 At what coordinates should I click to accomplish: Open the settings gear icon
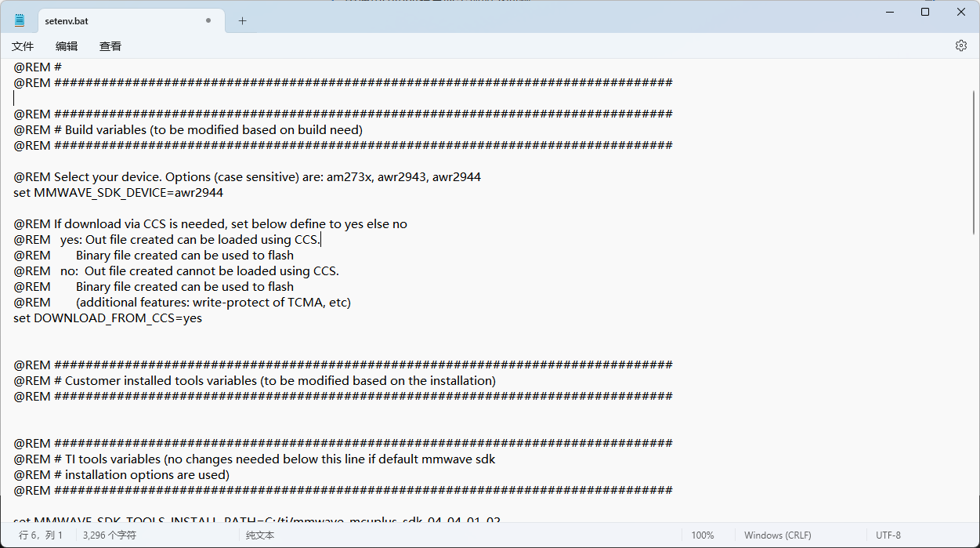pos(961,45)
